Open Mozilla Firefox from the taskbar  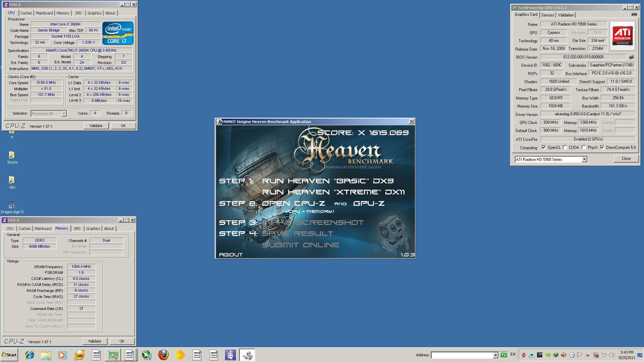click(x=163, y=355)
